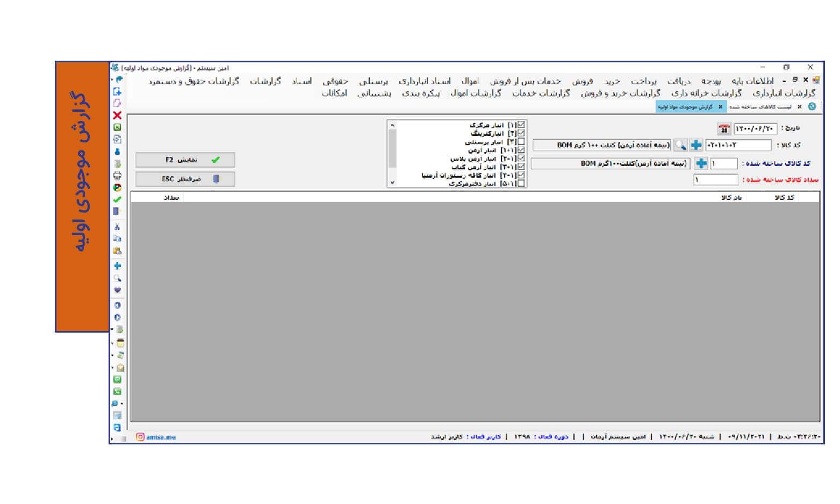Screen dimensions: 840x504
Task: Click the red X delete icon in sidebar
Action: click(117, 116)
